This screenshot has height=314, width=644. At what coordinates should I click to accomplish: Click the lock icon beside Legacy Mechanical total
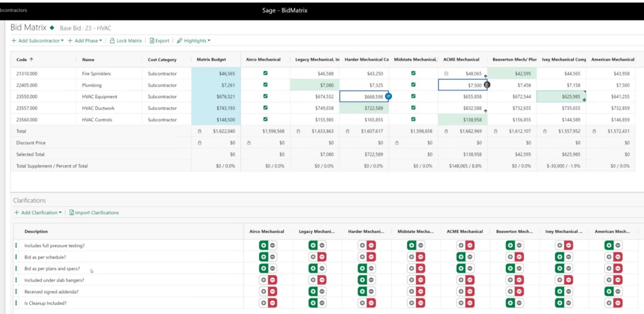tap(298, 131)
